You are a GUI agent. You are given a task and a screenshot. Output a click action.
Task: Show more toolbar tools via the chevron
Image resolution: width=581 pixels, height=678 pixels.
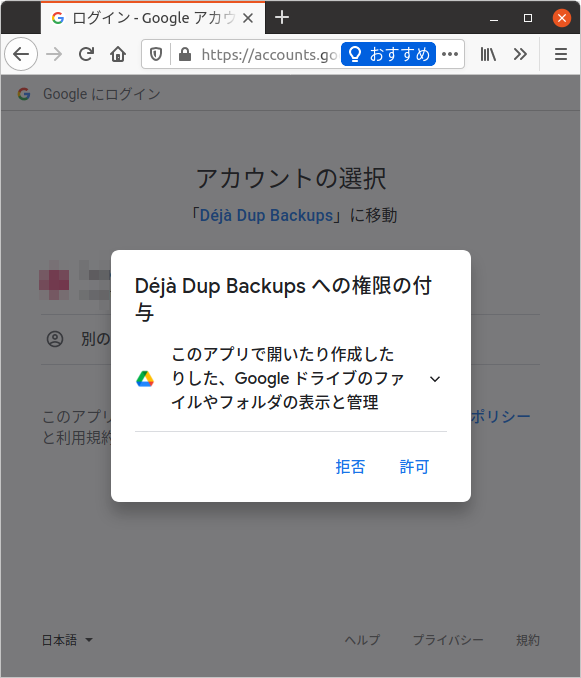pyautogui.click(x=520, y=54)
